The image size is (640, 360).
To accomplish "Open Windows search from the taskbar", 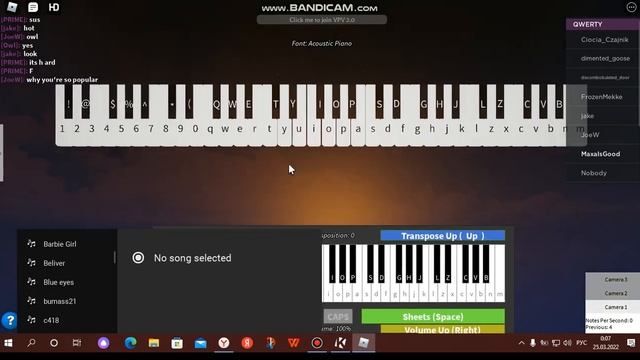I will 31,343.
